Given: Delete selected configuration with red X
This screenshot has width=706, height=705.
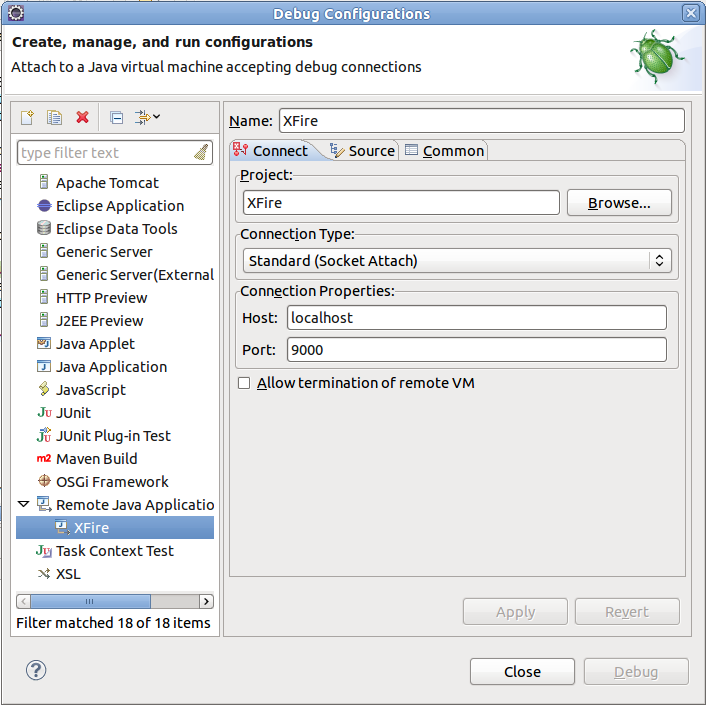Looking at the screenshot, I should (x=82, y=118).
